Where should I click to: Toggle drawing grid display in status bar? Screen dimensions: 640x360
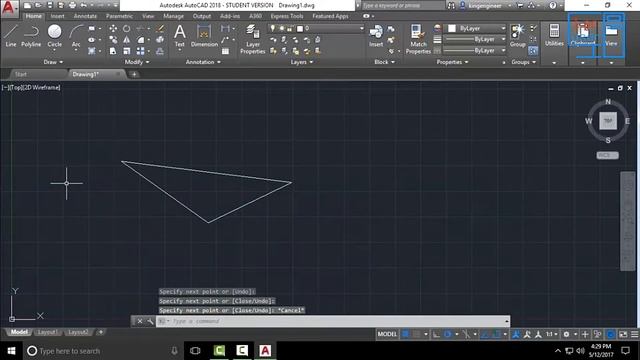click(405, 334)
